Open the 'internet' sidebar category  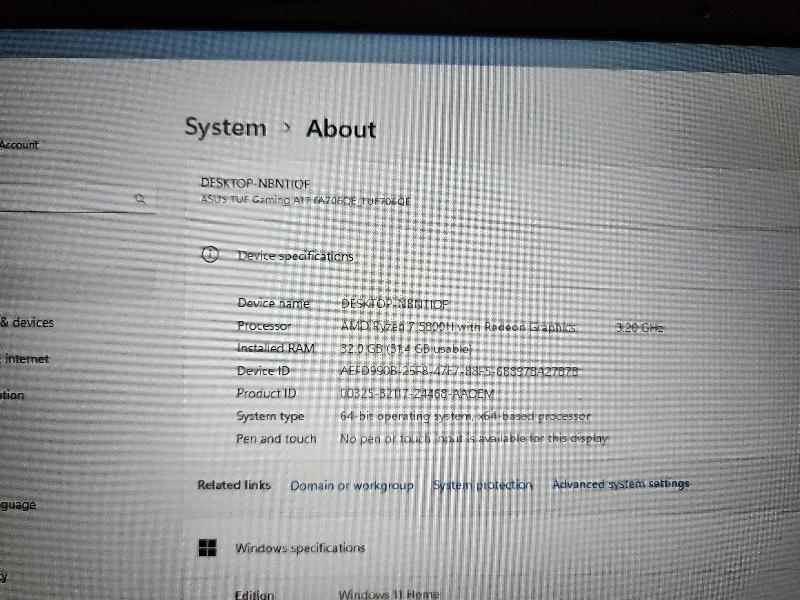[x=26, y=359]
